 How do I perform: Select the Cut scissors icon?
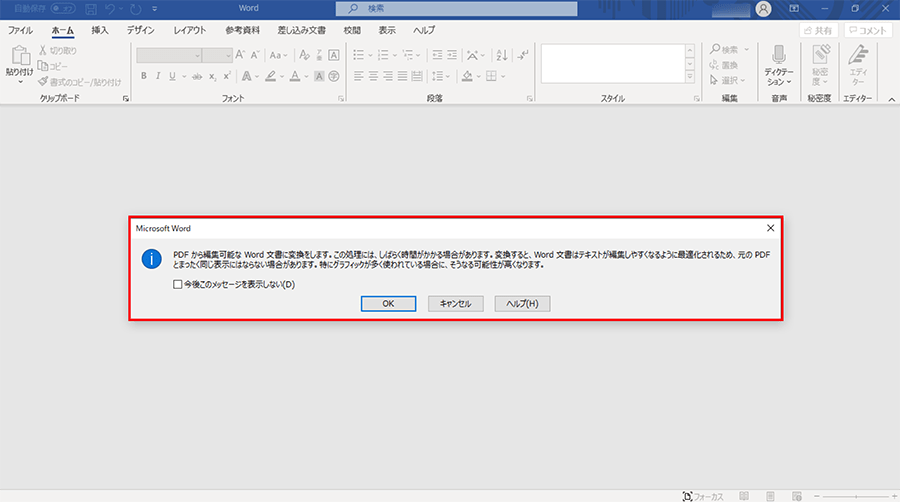click(x=42, y=50)
